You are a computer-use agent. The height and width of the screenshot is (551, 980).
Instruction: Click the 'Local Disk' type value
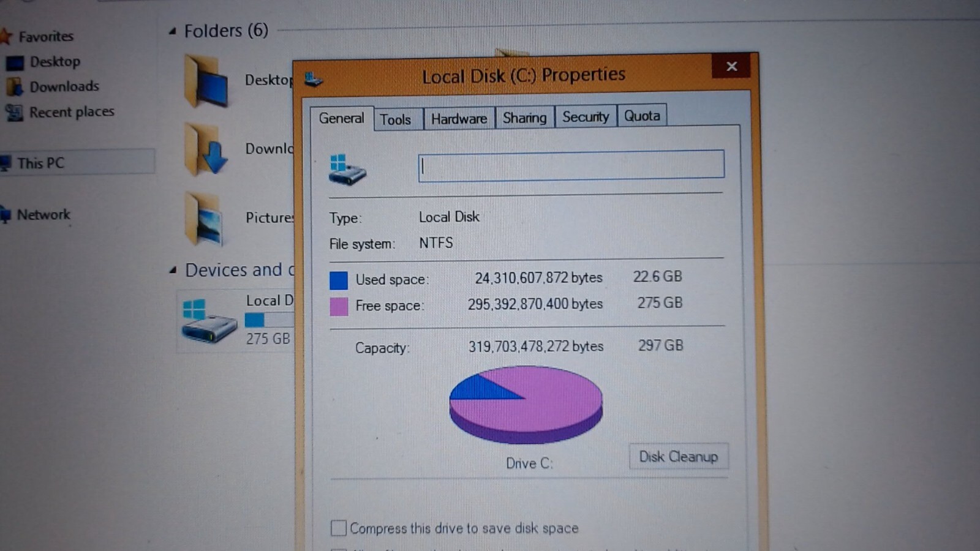click(449, 217)
